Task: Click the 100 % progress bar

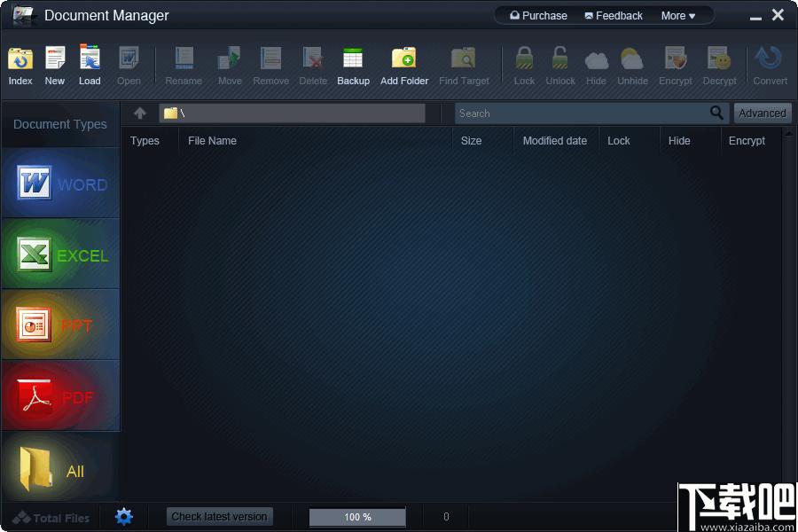Action: (x=357, y=517)
